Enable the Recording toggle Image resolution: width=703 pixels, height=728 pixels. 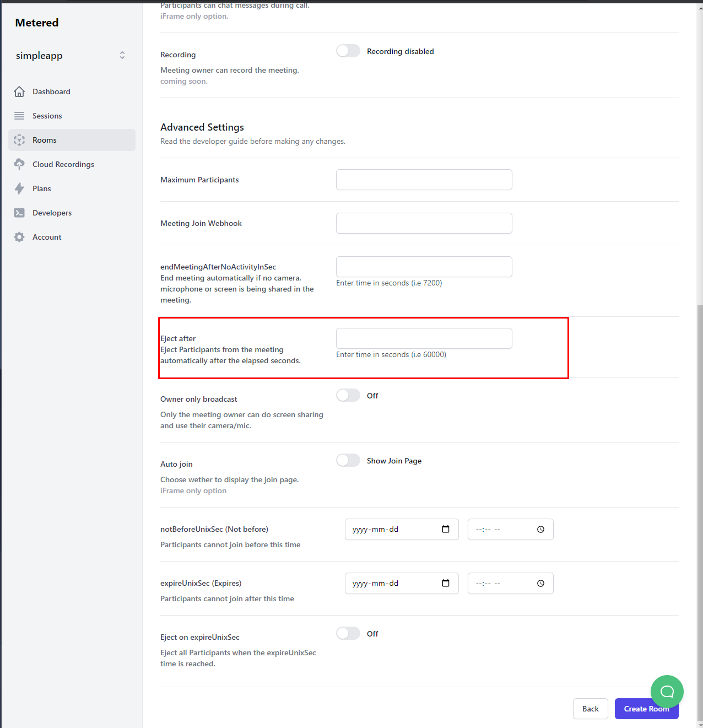(x=348, y=51)
